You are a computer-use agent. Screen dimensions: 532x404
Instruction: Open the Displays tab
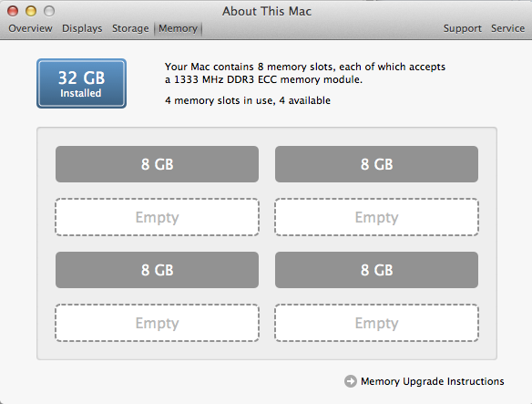[82, 28]
